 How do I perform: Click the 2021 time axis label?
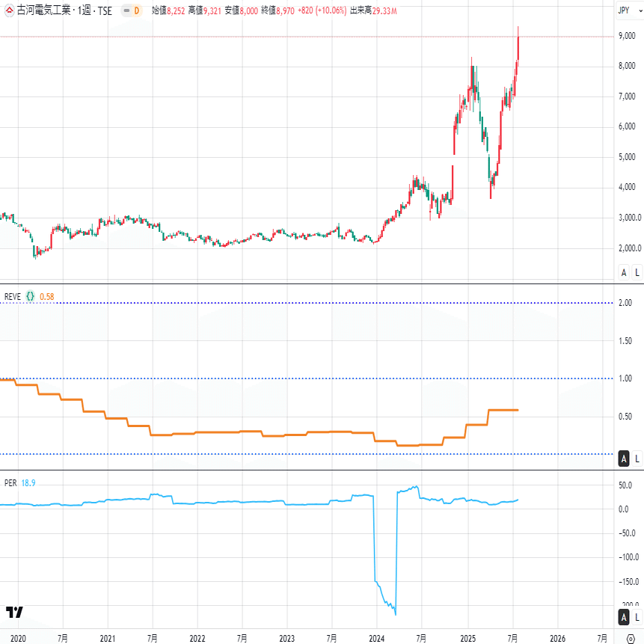(x=108, y=638)
